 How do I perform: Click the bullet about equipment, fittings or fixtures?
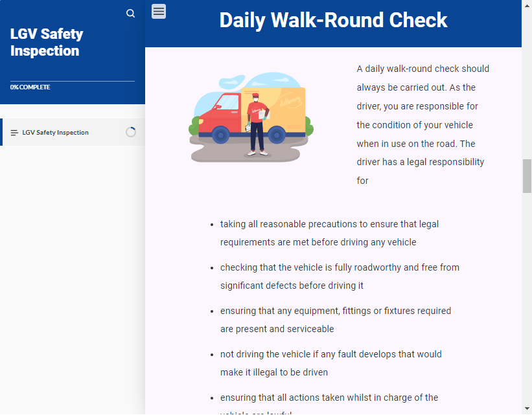(x=335, y=320)
